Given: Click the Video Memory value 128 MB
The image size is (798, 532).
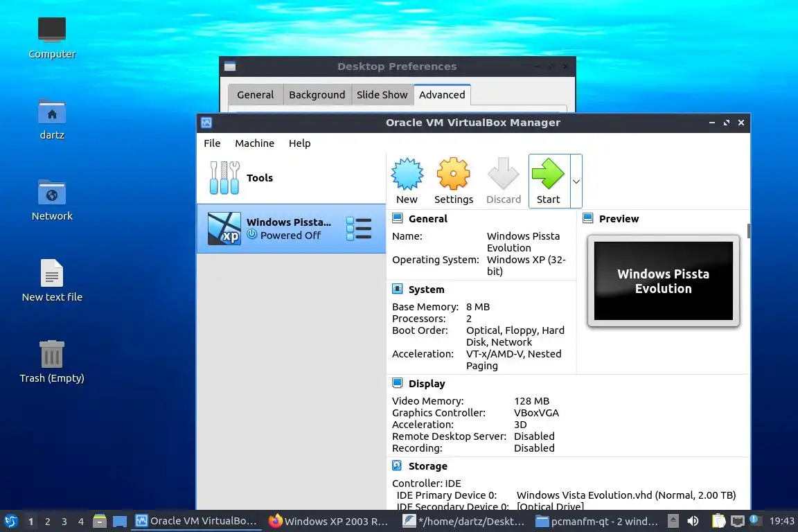Looking at the screenshot, I should pyautogui.click(x=531, y=401).
